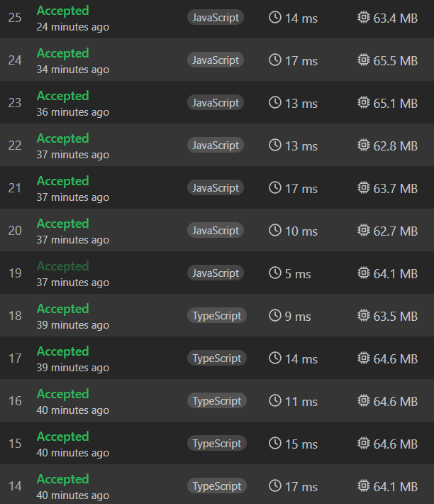Open the Accepted submission number 17
The height and width of the screenshot is (504, 434).
point(62,351)
